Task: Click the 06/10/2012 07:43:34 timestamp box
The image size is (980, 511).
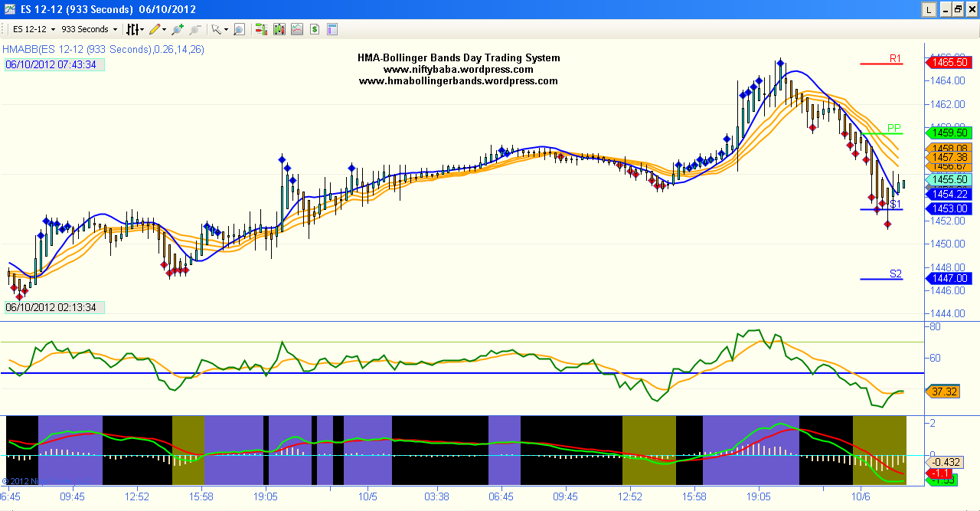Action: pyautogui.click(x=54, y=64)
